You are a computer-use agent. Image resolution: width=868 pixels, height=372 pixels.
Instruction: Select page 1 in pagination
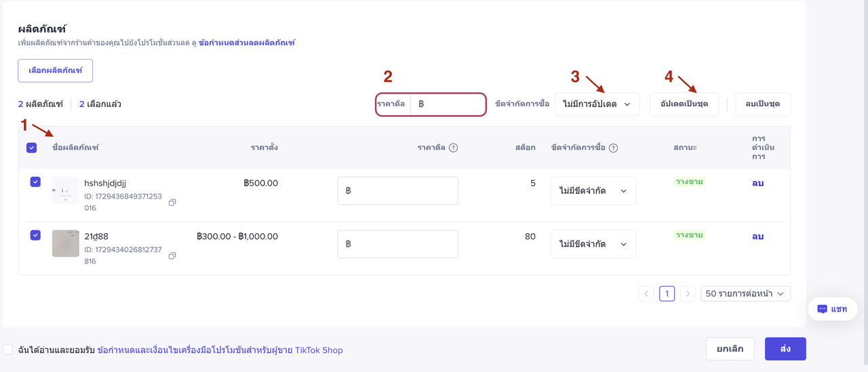pyautogui.click(x=667, y=293)
